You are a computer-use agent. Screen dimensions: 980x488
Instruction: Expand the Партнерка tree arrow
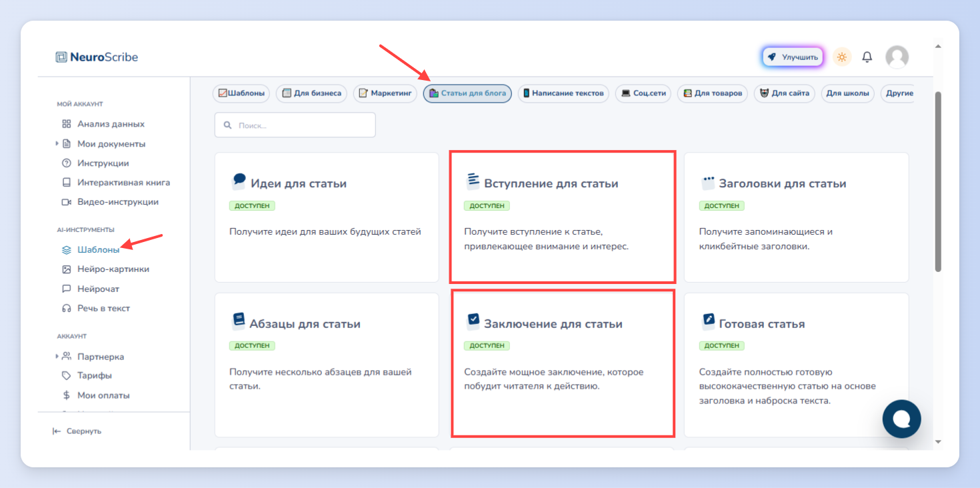click(57, 356)
